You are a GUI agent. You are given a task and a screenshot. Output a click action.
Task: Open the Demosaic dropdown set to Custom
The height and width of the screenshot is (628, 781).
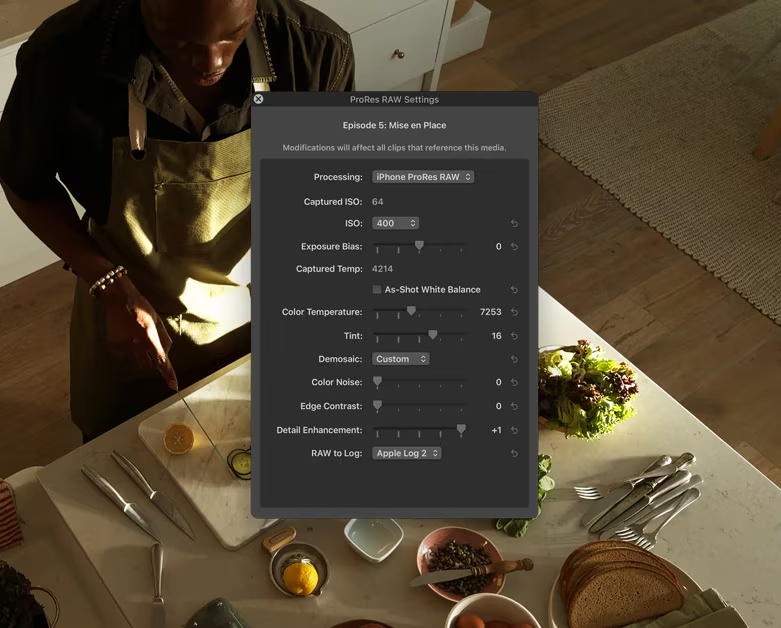(400, 359)
